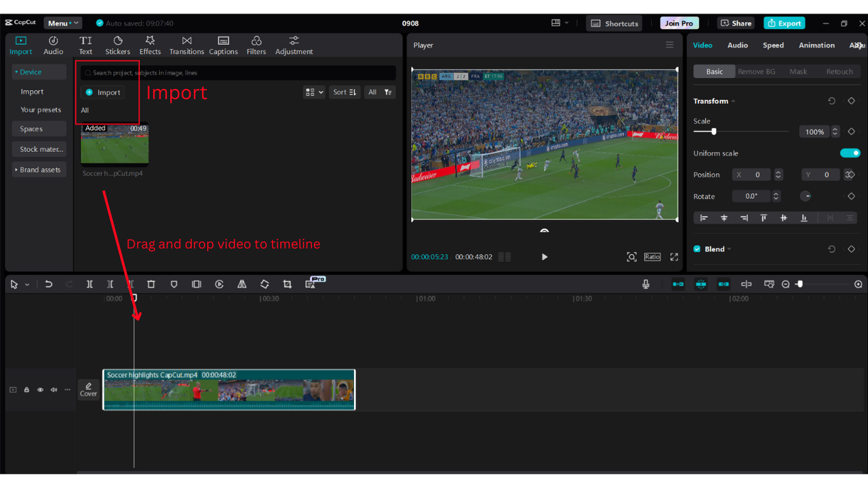The image size is (868, 488).
Task: Click the timeline zoom-in magnifier
Action: (859, 284)
